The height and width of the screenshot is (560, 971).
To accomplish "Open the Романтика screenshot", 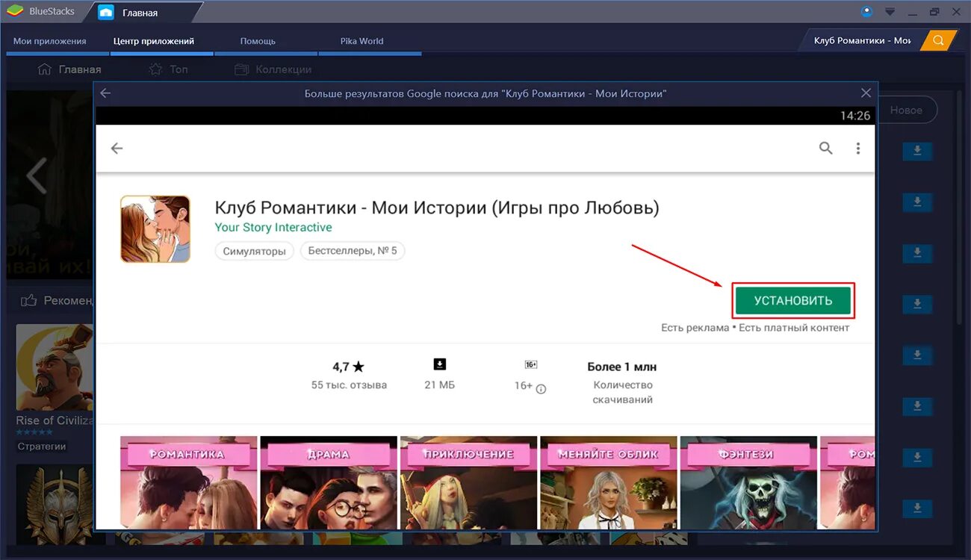I will coord(188,483).
